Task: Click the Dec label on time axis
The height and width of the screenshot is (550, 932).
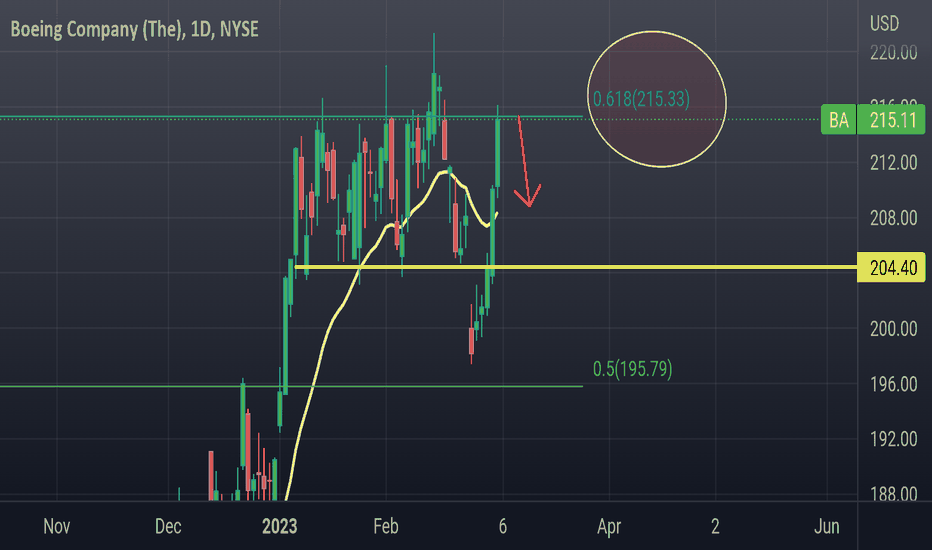Action: pyautogui.click(x=168, y=526)
